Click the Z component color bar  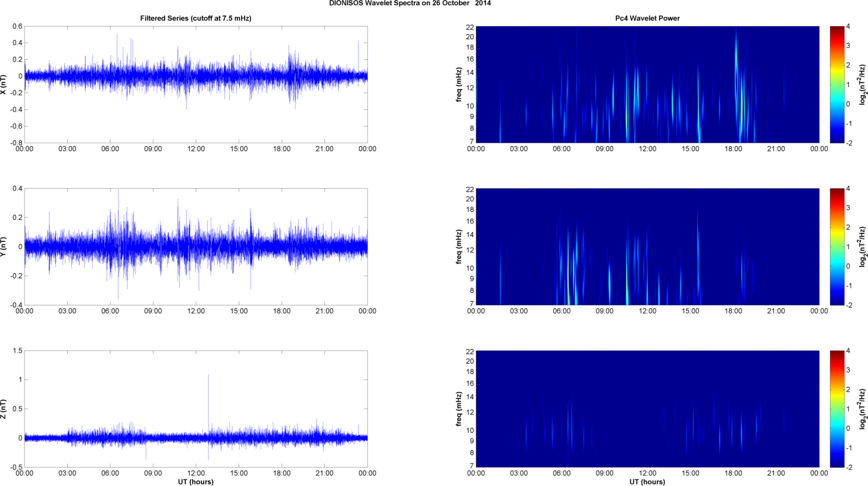tap(837, 409)
